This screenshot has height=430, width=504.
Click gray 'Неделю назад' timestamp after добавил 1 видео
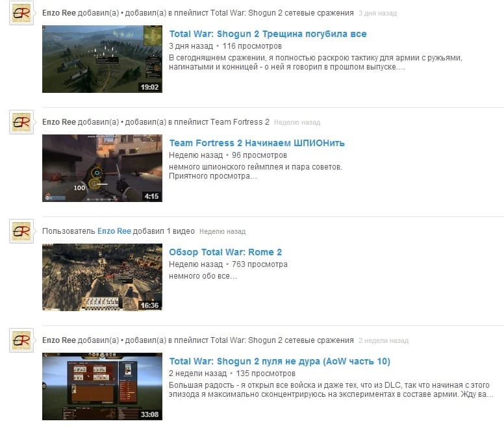coord(222,231)
